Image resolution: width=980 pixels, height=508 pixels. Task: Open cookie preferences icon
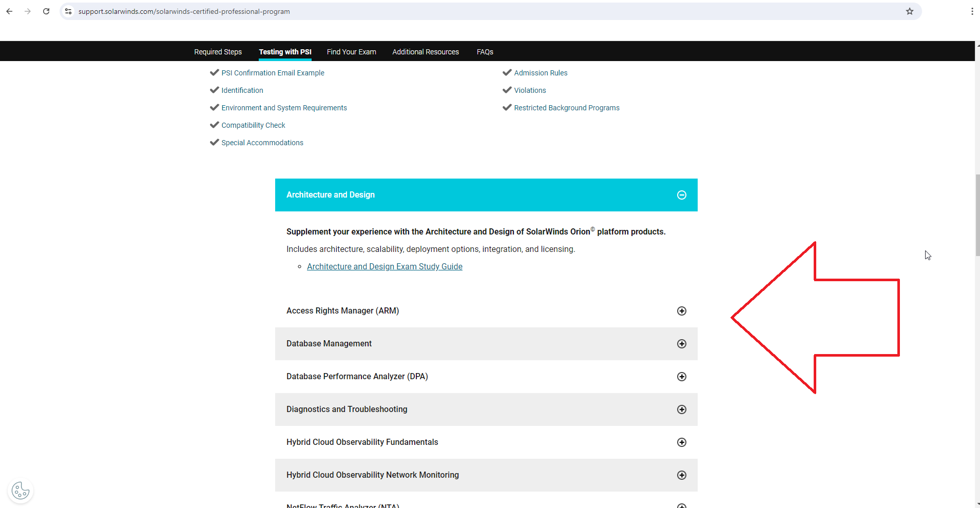tap(21, 491)
